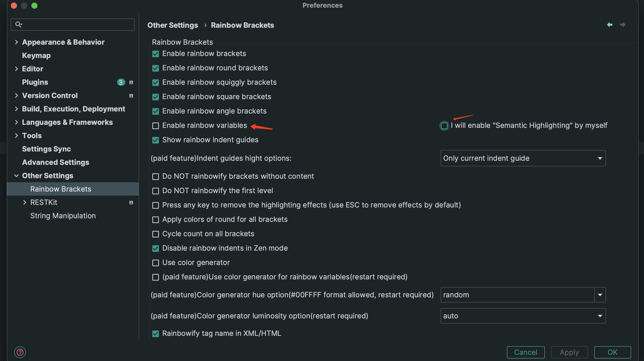Click the modified-settings icon beside RESTKit
Screen dimensions: 644x361
(131, 202)
